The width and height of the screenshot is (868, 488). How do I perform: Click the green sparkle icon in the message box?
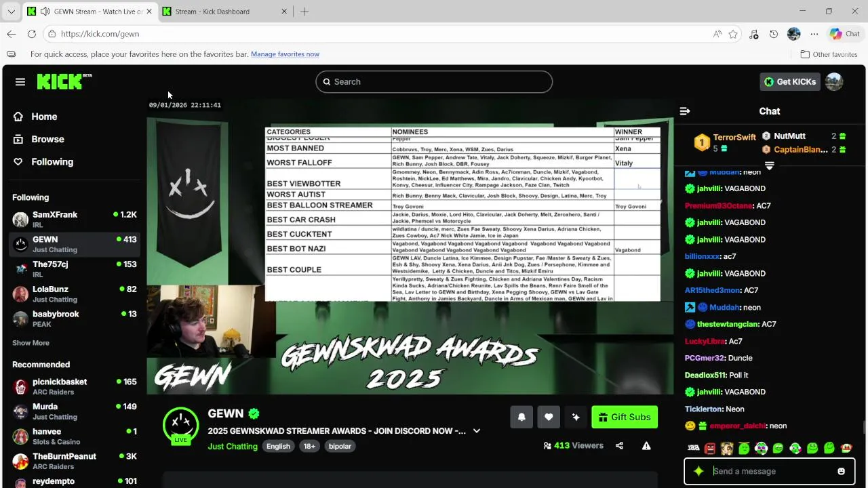pos(698,471)
